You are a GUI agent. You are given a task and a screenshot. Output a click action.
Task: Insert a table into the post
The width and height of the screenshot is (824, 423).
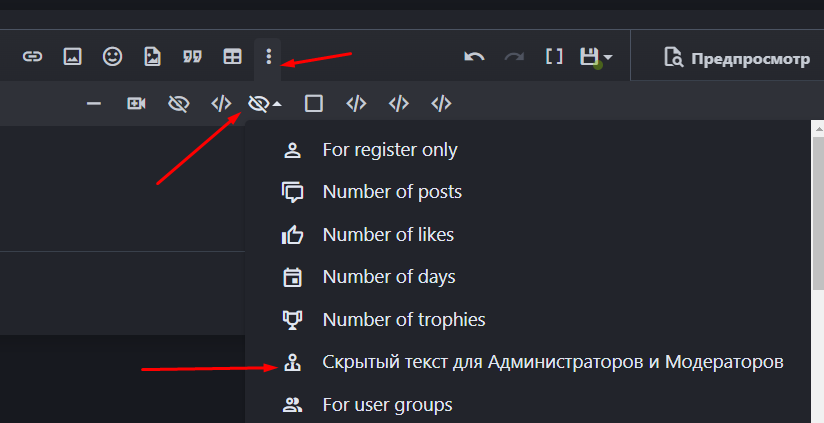point(232,57)
